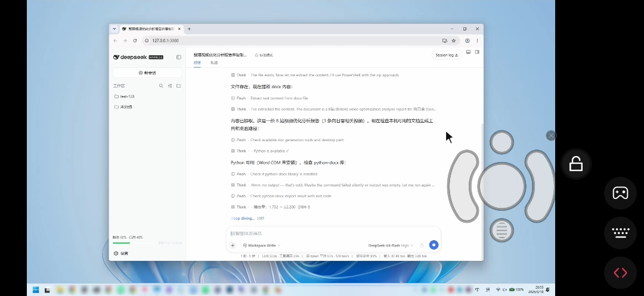This screenshot has height=296, width=644.
Task: Click the circular spinner icon beside model selector
Action: (x=422, y=245)
